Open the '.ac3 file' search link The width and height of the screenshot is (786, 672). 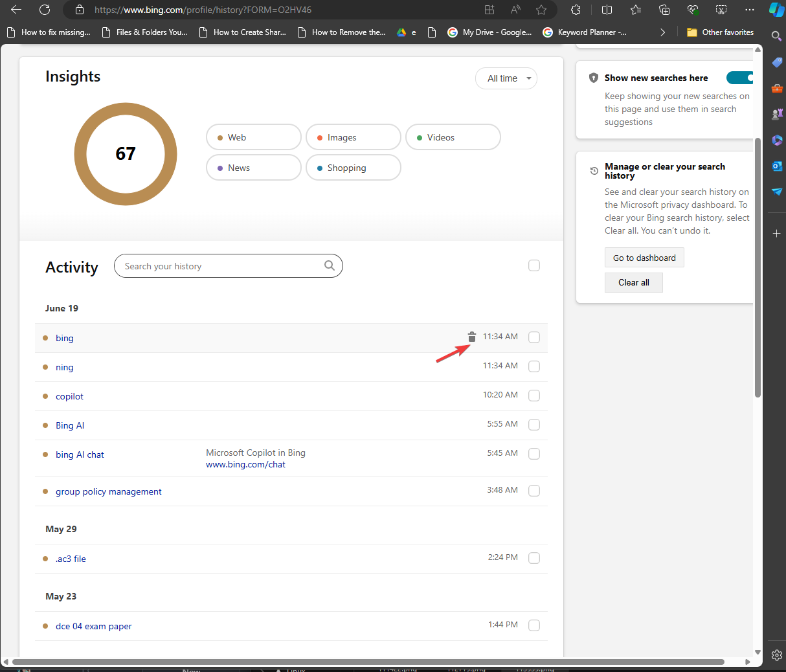(71, 559)
